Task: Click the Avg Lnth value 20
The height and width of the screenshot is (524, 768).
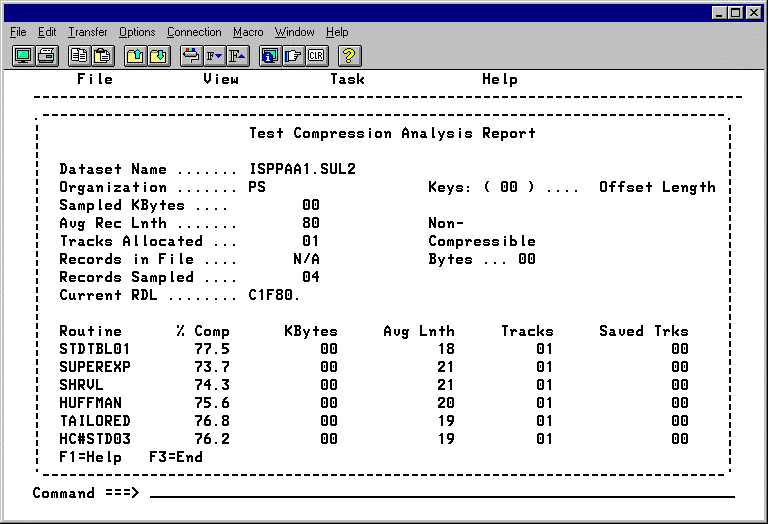Action: [446, 403]
